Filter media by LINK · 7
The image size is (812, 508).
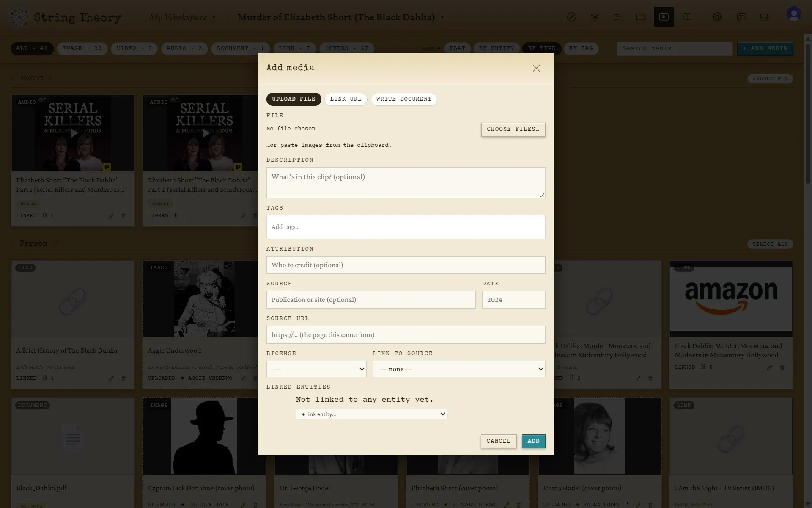click(x=294, y=49)
